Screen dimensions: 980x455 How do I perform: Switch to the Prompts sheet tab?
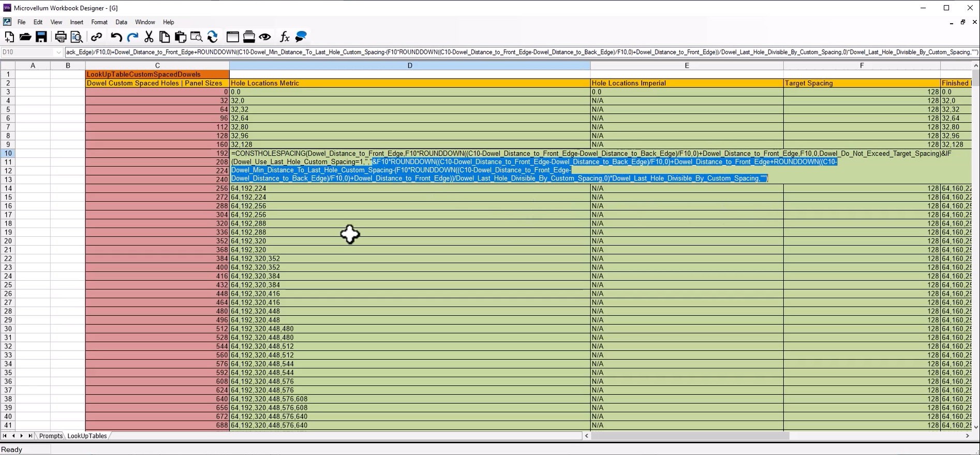click(51, 436)
